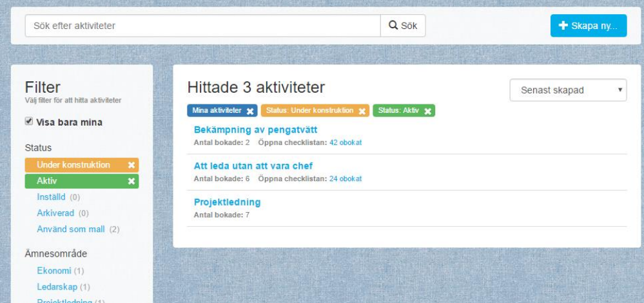Remove the Status: Under konstruktion tag
The height and width of the screenshot is (303, 644).
(x=362, y=112)
